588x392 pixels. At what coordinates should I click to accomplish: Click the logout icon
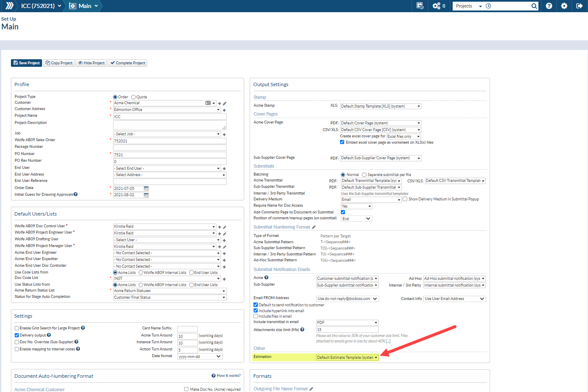579,6
